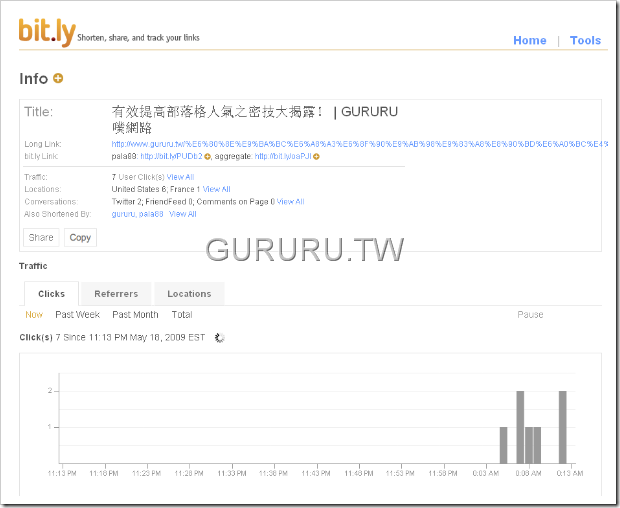The image size is (620, 508).
Task: Select the Now time range
Action: pos(34,315)
